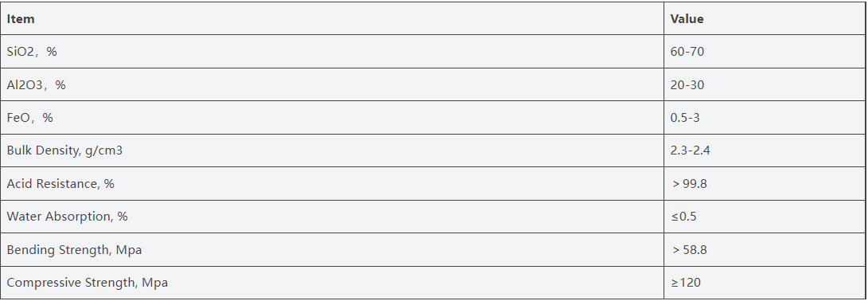Click the Bulk Density, g/cm3 cell
Image resolution: width=868 pixels, height=301 pixels.
click(332, 150)
